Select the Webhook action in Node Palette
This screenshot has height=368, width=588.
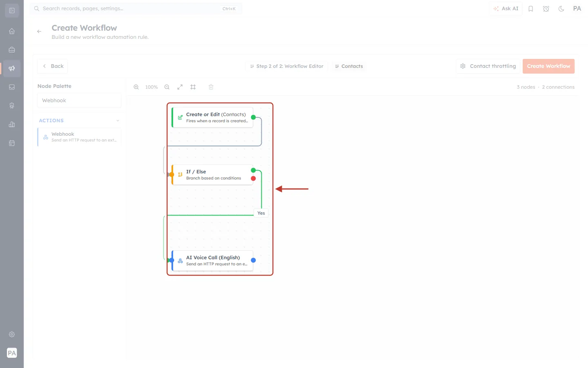[x=80, y=137]
